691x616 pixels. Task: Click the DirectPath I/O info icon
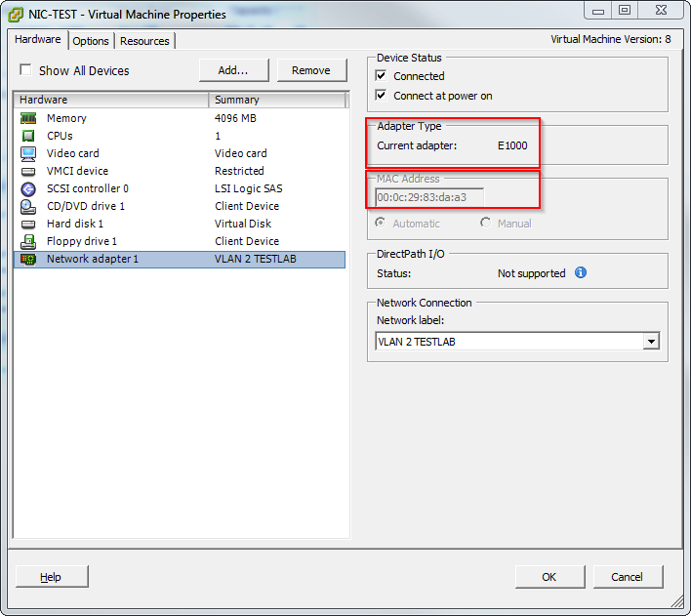pyautogui.click(x=581, y=273)
